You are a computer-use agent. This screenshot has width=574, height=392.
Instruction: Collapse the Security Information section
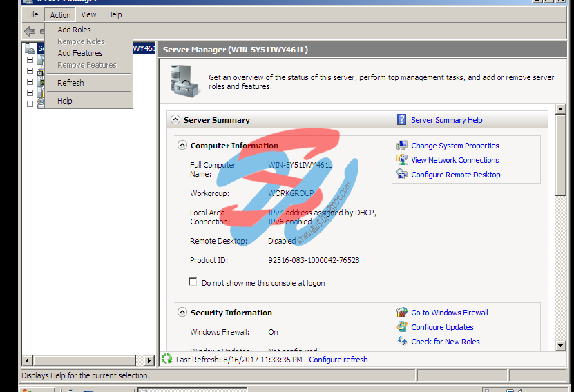point(182,312)
